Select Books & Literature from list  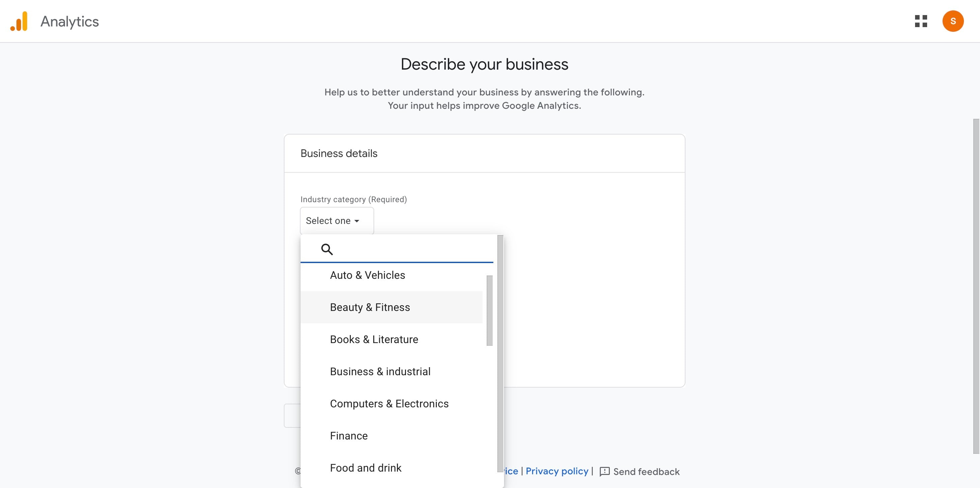click(x=374, y=339)
